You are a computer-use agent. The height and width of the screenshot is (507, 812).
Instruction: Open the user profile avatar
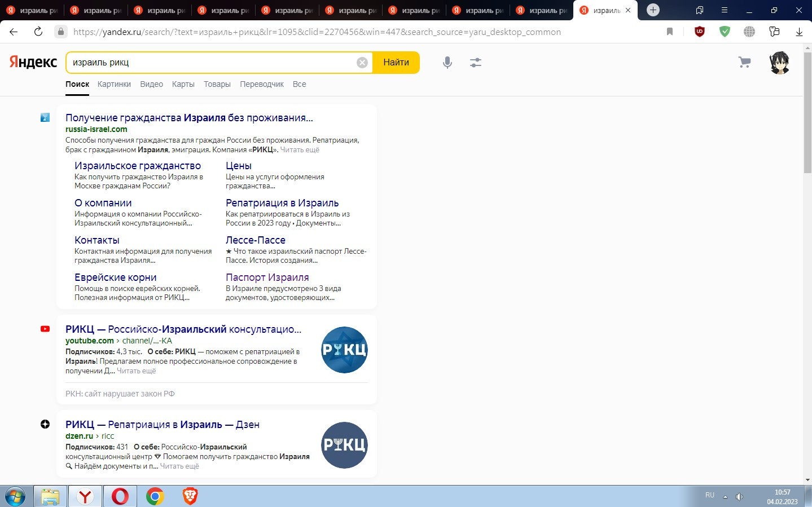(x=779, y=63)
